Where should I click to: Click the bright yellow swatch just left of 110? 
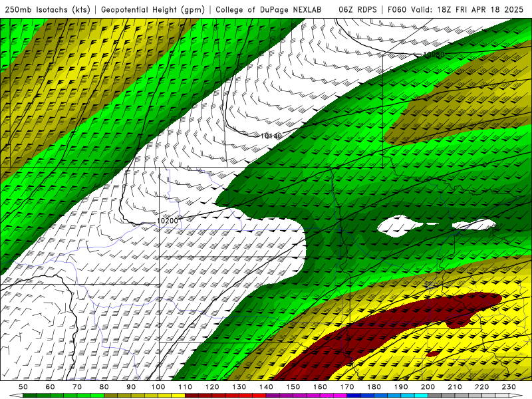click(178, 396)
